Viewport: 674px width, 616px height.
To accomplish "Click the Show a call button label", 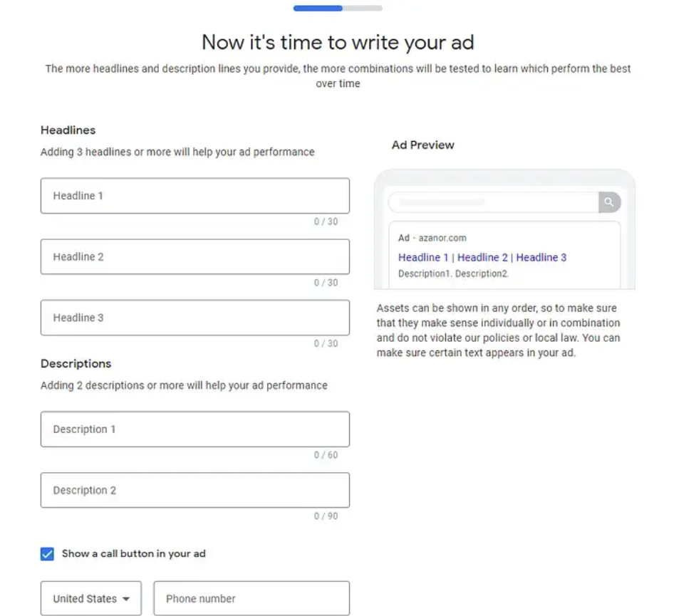I will coord(134,554).
